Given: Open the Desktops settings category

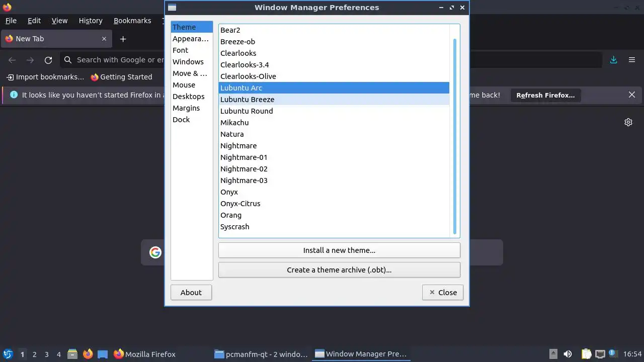Looking at the screenshot, I should (192, 97).
